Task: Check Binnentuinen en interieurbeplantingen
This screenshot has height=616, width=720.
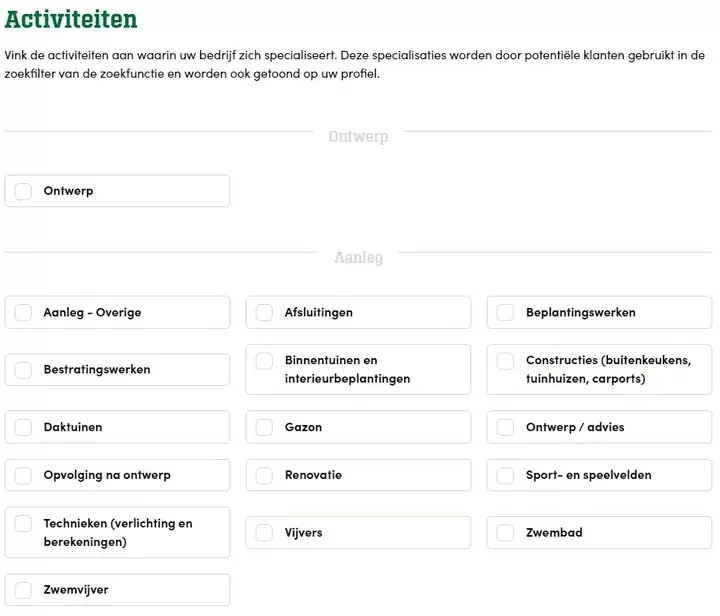Action: tap(264, 361)
